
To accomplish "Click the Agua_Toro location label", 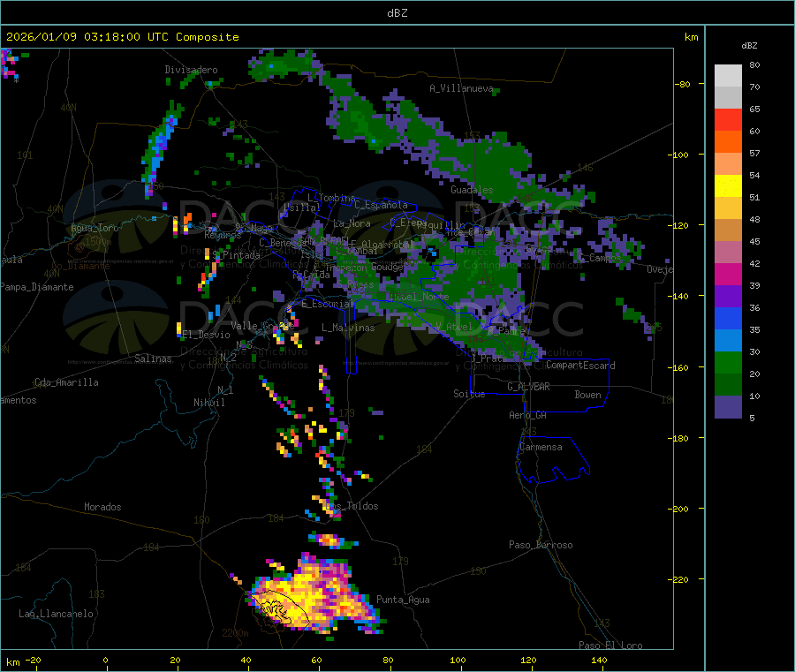I will point(95,228).
